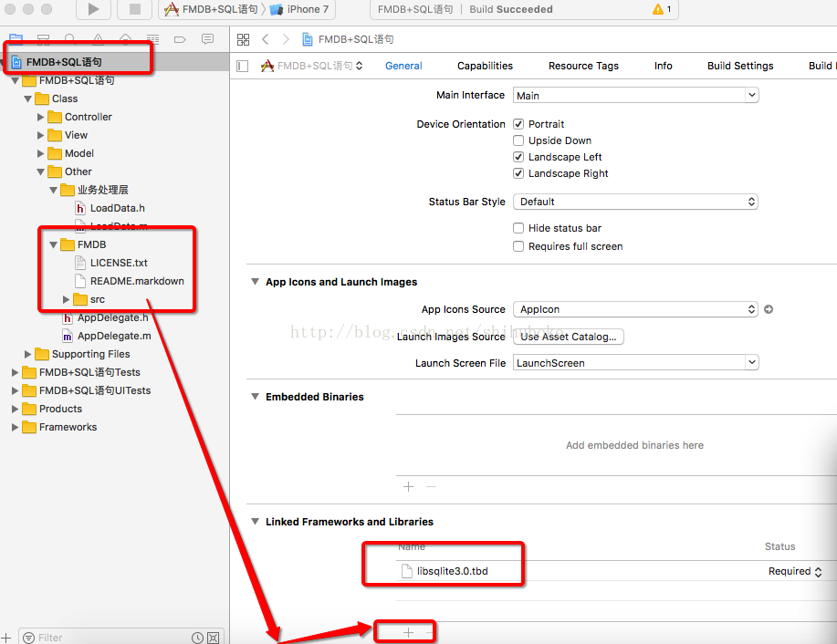Choose the iPhone 7 run destination
The height and width of the screenshot is (644, 837).
click(299, 9)
